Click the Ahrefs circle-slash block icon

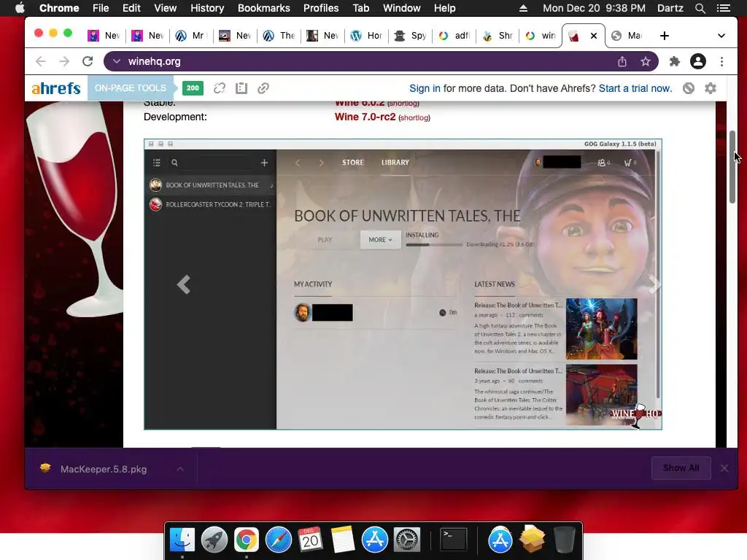coord(689,88)
